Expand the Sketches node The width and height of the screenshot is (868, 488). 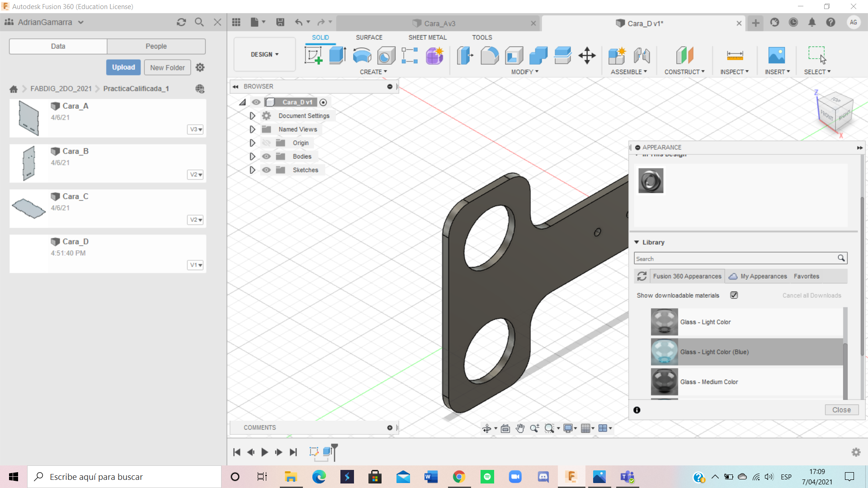pos(252,170)
